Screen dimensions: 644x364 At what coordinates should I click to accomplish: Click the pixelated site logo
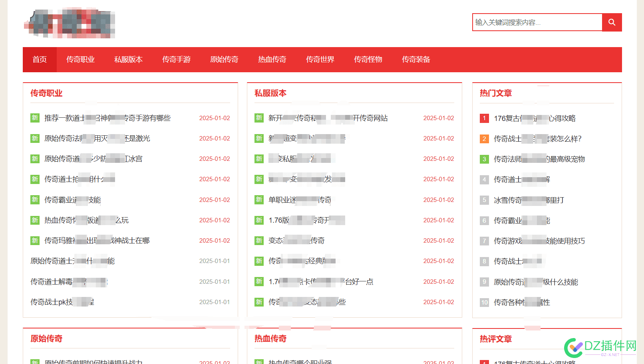point(70,23)
